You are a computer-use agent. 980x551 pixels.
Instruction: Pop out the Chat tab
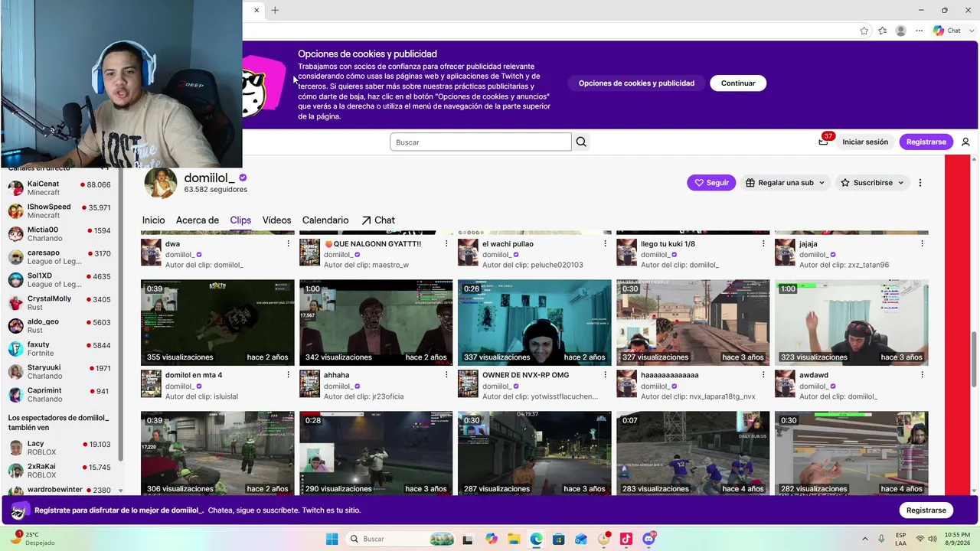(378, 220)
